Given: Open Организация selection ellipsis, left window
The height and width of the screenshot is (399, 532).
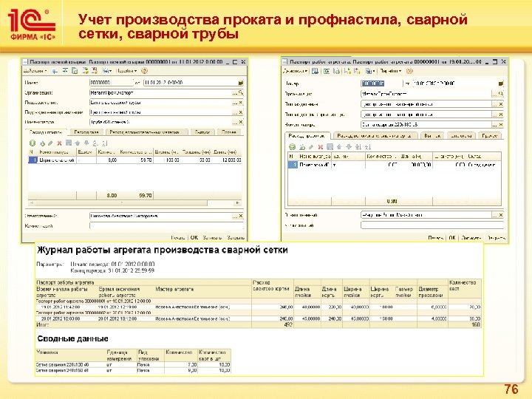Looking at the screenshot, I should click(x=235, y=92).
